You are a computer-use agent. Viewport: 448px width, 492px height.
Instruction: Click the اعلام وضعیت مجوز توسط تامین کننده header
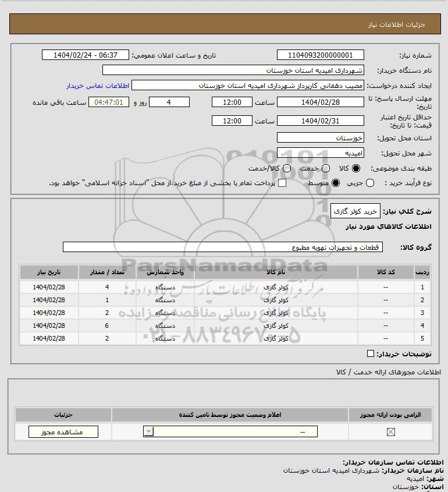[x=230, y=415]
